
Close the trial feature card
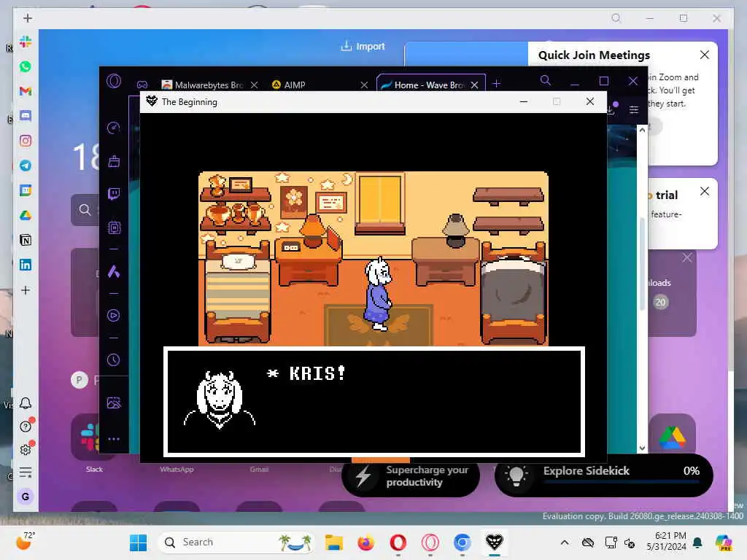point(705,192)
